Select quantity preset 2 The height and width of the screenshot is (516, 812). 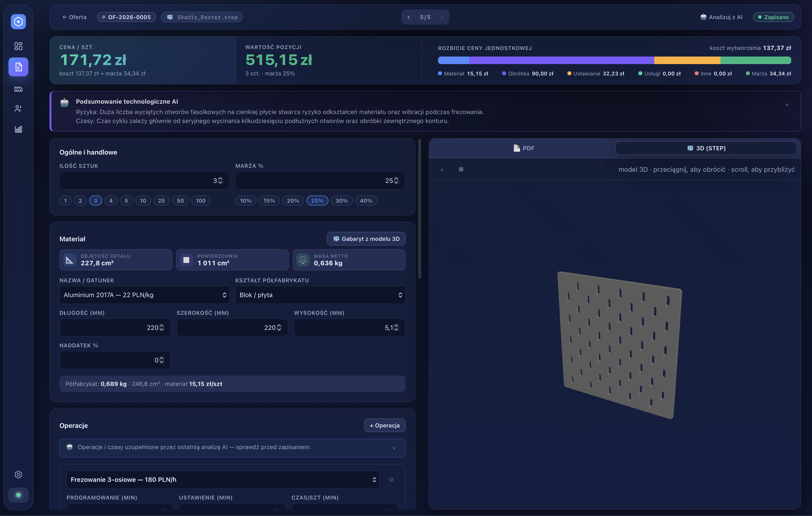point(80,201)
